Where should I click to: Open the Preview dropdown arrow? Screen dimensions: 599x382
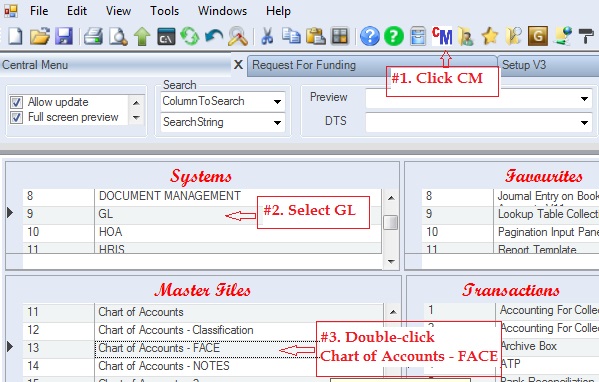coord(584,99)
